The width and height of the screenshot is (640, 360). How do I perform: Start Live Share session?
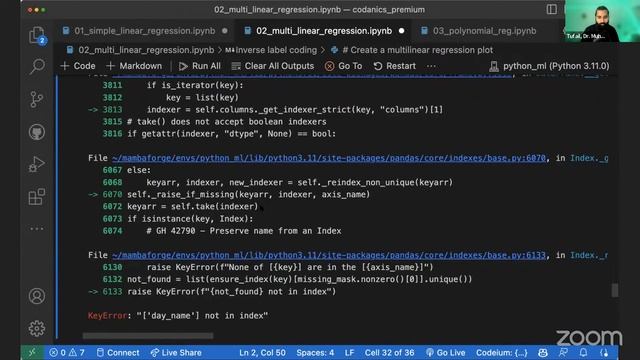(176, 353)
